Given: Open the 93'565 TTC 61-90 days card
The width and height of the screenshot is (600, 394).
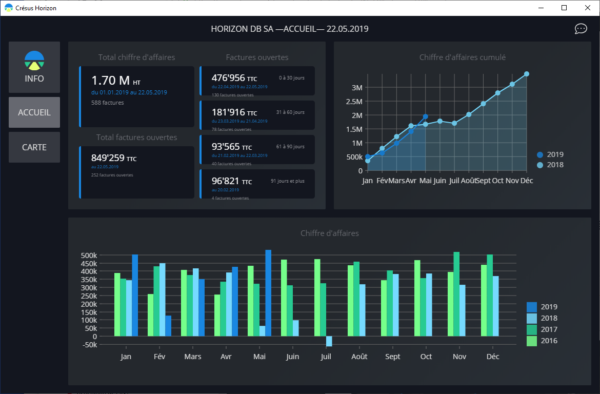Looking at the screenshot, I should [257, 150].
